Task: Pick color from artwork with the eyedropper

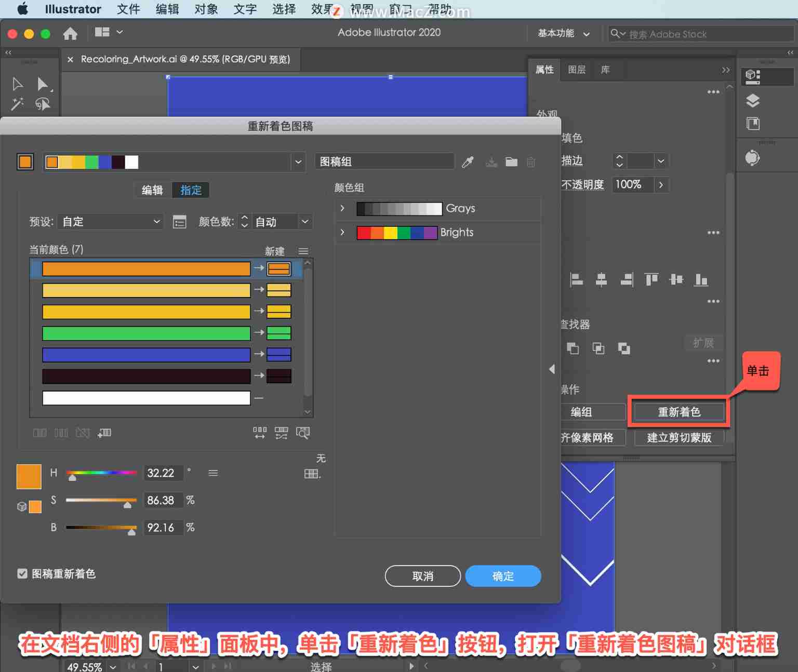Action: (468, 162)
